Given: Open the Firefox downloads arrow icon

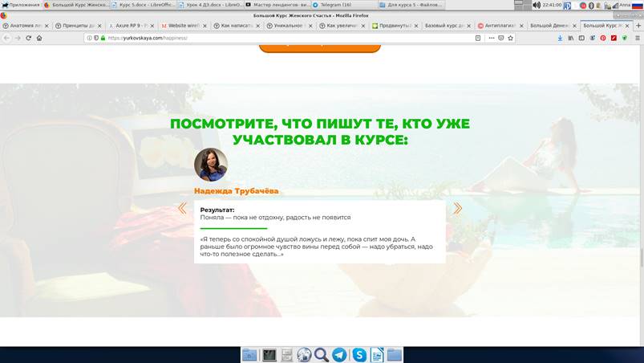Looking at the screenshot, I should pyautogui.click(x=560, y=38).
